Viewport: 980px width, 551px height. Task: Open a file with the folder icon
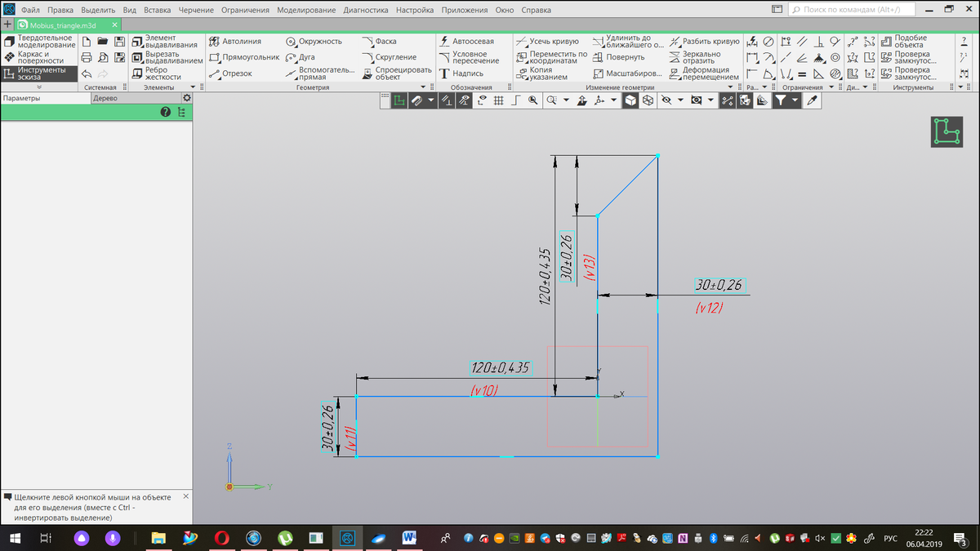point(103,41)
